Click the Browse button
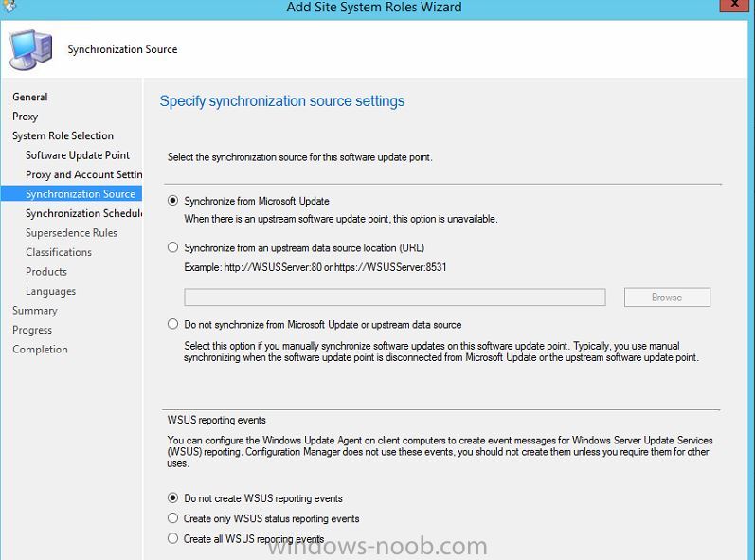Viewport: 755px width, 560px height. pos(667,298)
